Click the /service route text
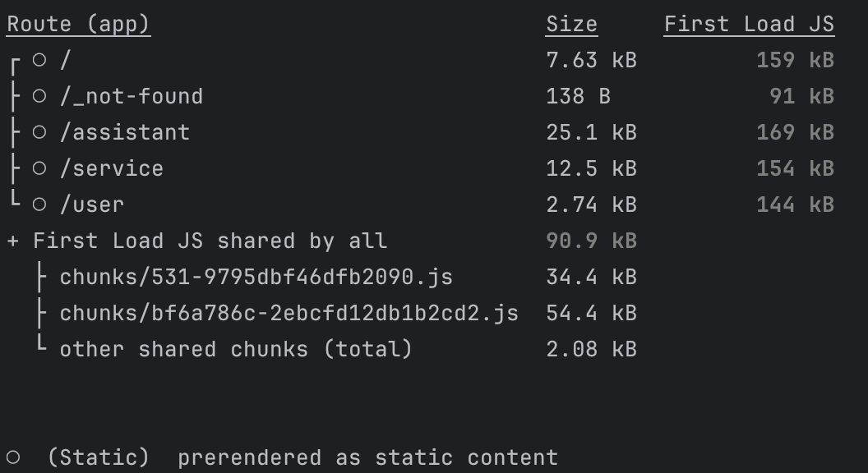 [x=111, y=168]
